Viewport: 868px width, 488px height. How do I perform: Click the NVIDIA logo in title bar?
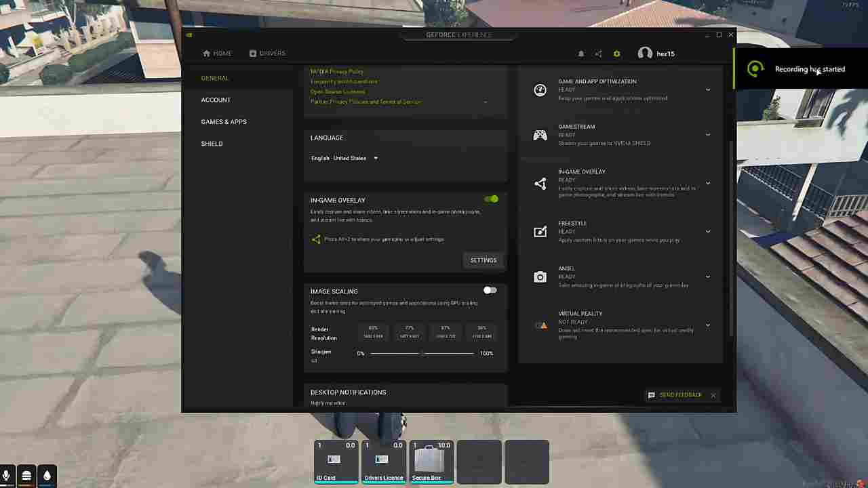pyautogui.click(x=189, y=35)
